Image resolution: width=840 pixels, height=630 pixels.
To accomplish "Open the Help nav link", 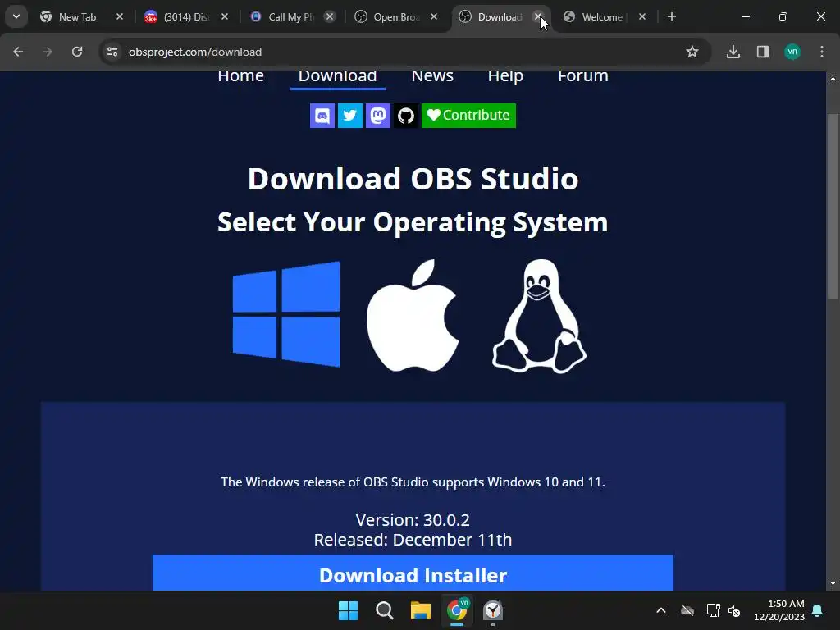I will 505,76.
